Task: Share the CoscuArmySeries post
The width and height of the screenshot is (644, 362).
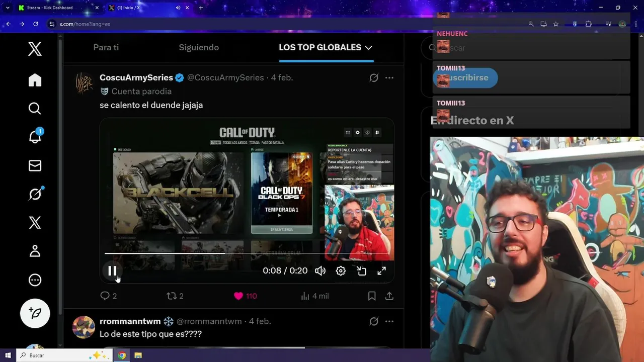Action: tap(389, 296)
